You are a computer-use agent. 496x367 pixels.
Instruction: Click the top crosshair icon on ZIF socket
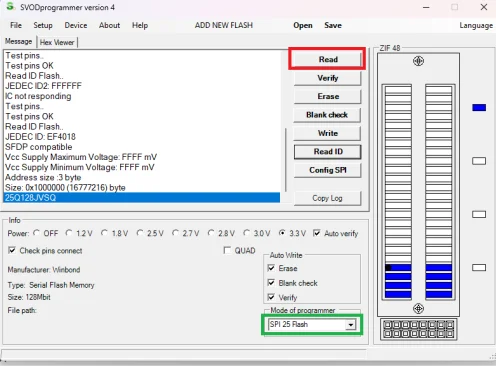coord(418,61)
